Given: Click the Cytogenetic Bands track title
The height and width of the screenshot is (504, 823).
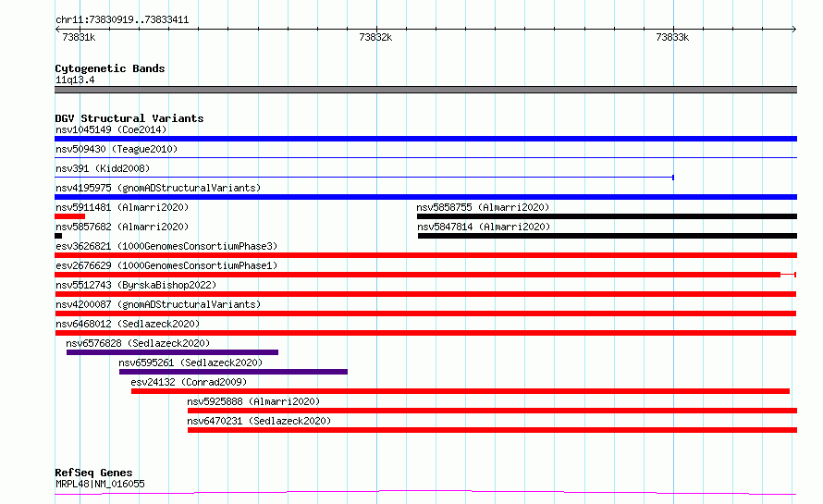Looking at the screenshot, I should (x=110, y=68).
